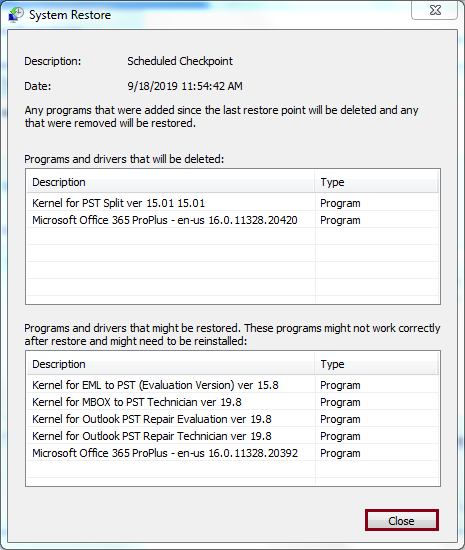This screenshot has width=465, height=550.
Task: Select Kernel for EML to PST row
Action: (232, 385)
